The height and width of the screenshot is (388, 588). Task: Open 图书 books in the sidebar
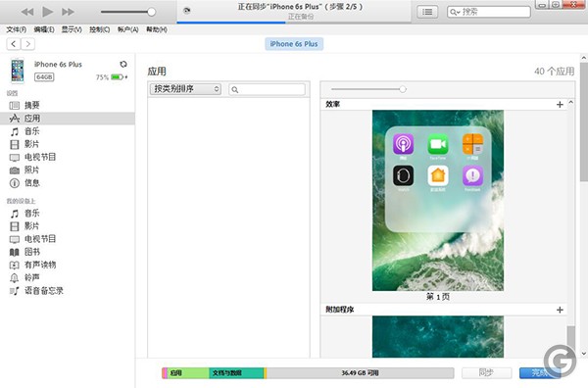(x=68, y=252)
